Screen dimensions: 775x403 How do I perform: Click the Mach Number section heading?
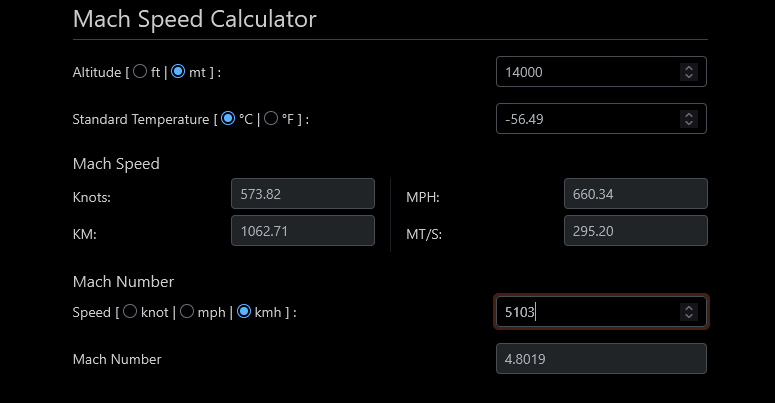point(123,282)
